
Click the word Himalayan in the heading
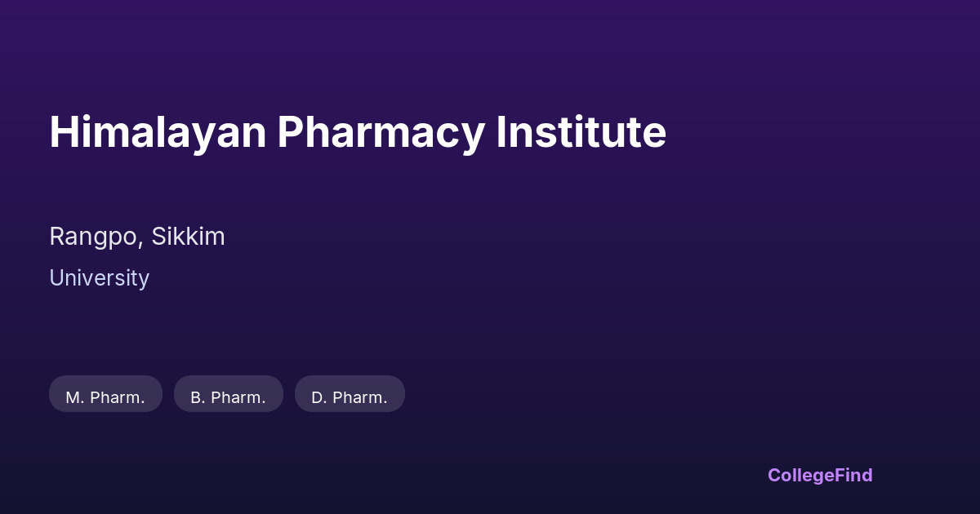[158, 132]
